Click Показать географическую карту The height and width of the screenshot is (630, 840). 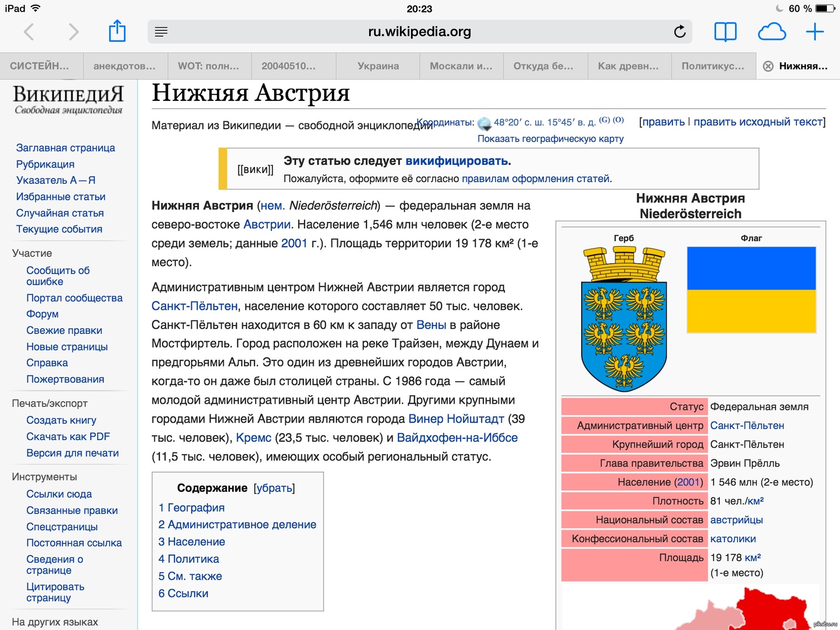pos(551,139)
